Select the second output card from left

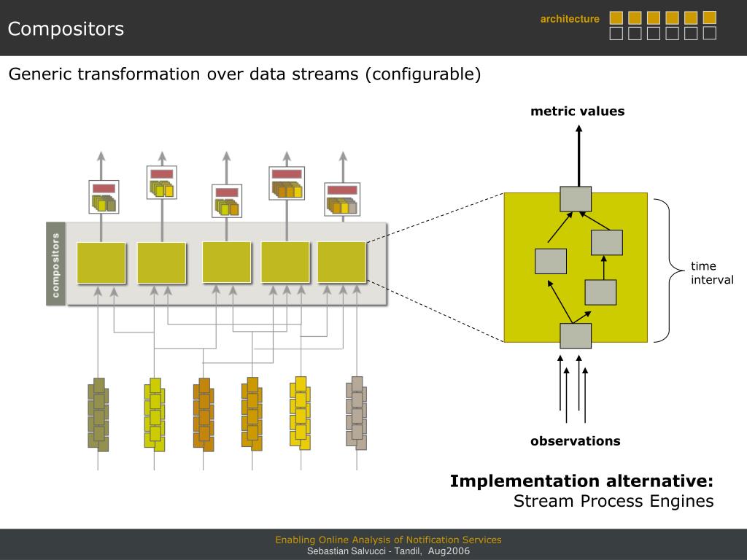click(x=162, y=182)
